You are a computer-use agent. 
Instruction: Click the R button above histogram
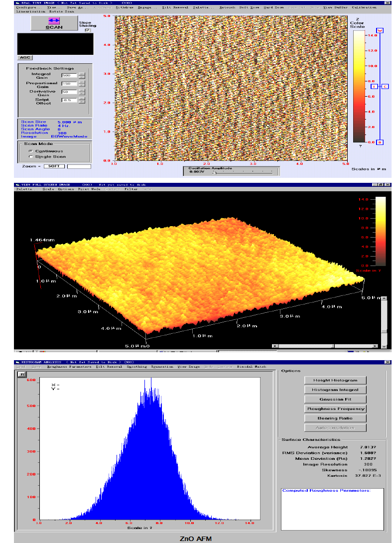[x=21, y=375]
